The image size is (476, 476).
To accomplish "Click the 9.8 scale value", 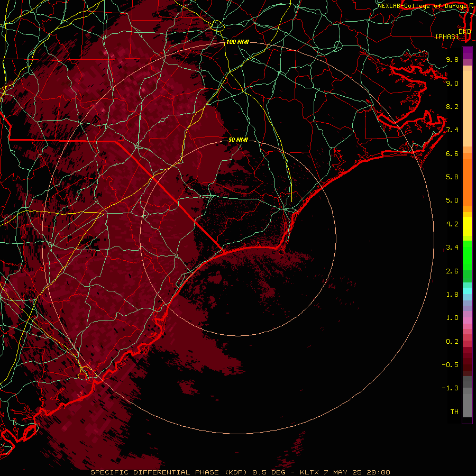I will (x=452, y=59).
